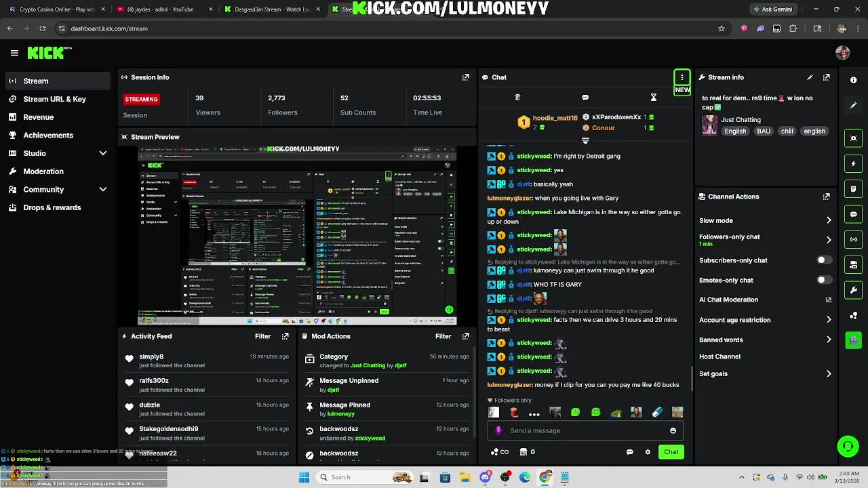The width and height of the screenshot is (868, 488).
Task: Expand Followers-only chat settings
Action: coord(829,240)
